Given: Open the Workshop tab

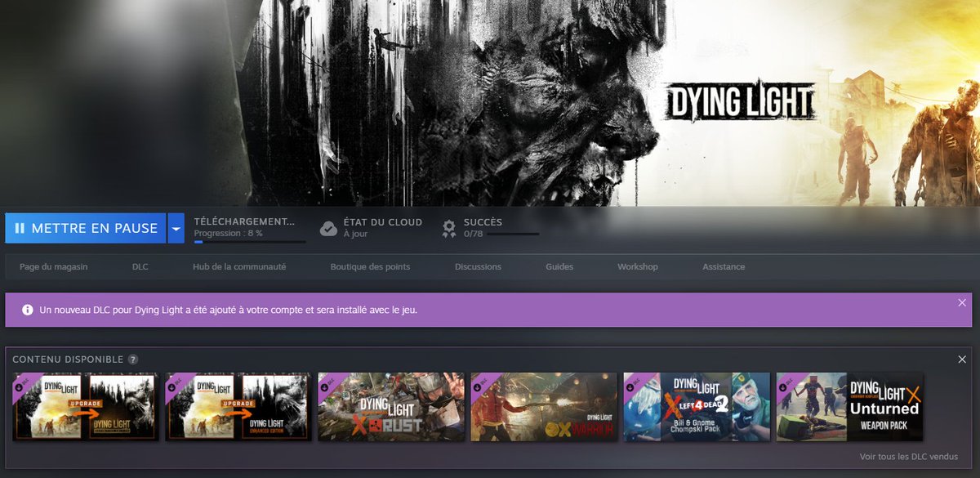Looking at the screenshot, I should point(638,266).
